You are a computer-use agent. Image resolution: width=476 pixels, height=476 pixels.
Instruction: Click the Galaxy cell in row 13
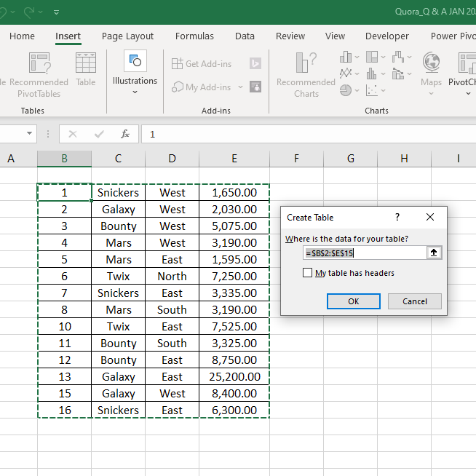tap(118, 377)
